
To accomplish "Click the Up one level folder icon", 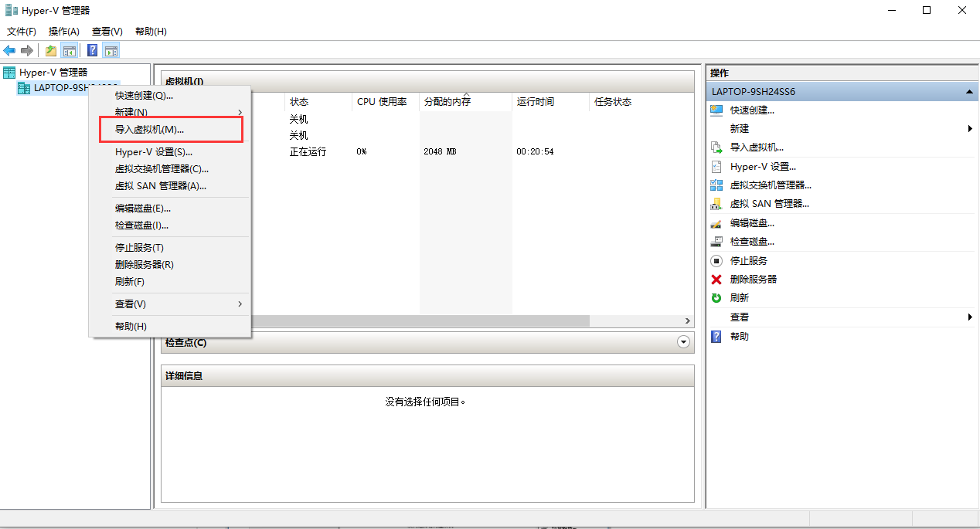I will pos(51,50).
